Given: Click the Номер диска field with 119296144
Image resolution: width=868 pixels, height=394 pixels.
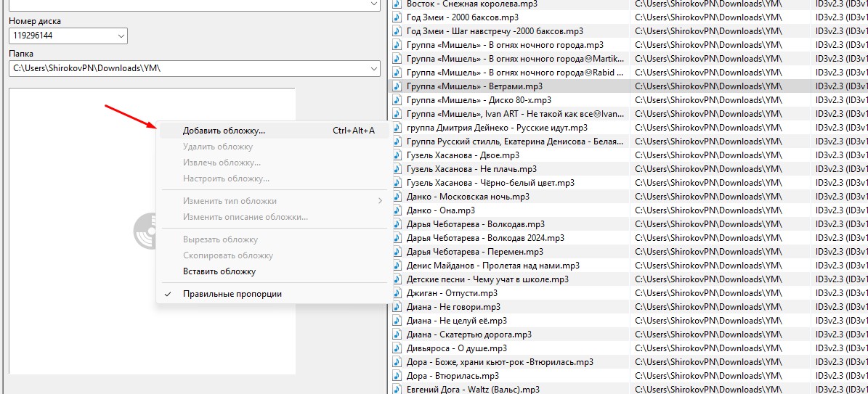Looking at the screenshot, I should click(x=61, y=36).
